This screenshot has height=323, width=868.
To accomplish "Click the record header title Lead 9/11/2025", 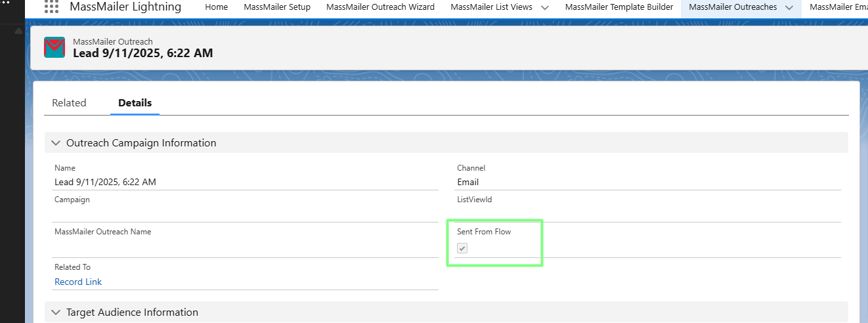I will coord(142,53).
